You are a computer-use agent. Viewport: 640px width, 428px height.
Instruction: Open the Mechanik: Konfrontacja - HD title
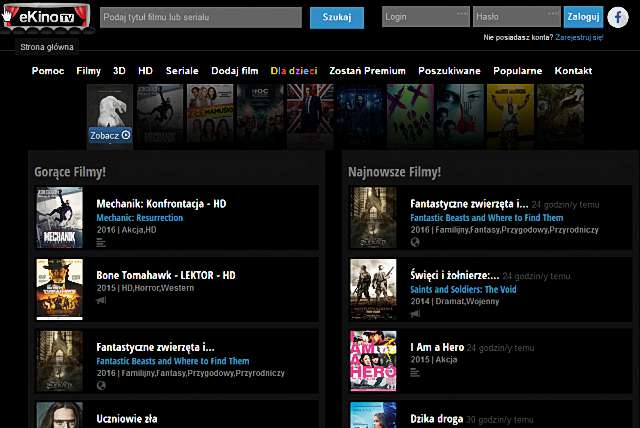pyautogui.click(x=161, y=204)
